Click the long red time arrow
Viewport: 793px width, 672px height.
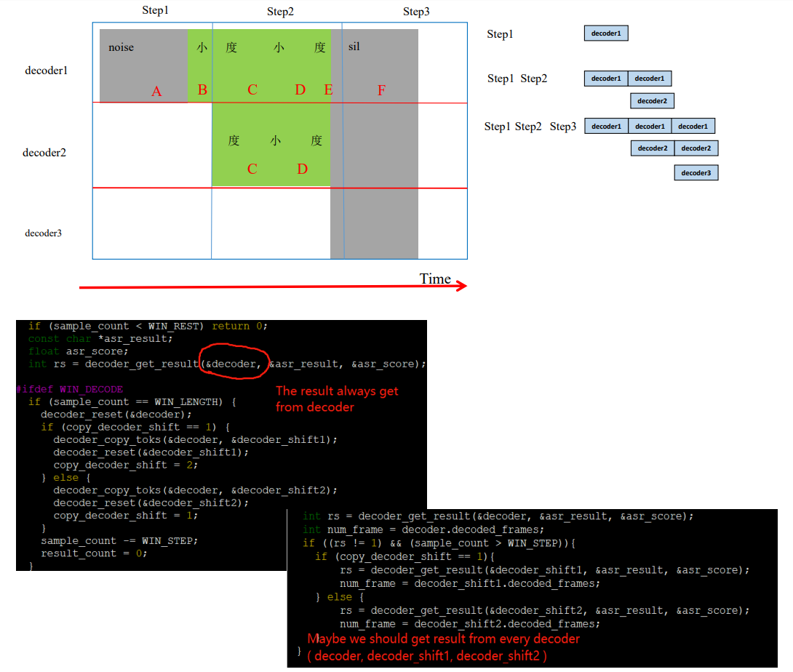[272, 287]
